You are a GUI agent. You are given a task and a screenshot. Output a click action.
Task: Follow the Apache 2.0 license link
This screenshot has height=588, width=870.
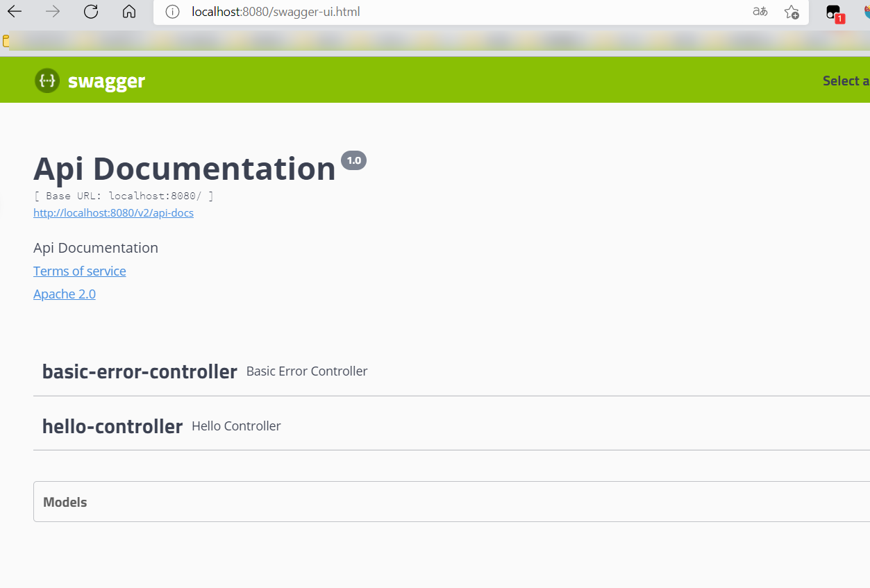coord(65,294)
